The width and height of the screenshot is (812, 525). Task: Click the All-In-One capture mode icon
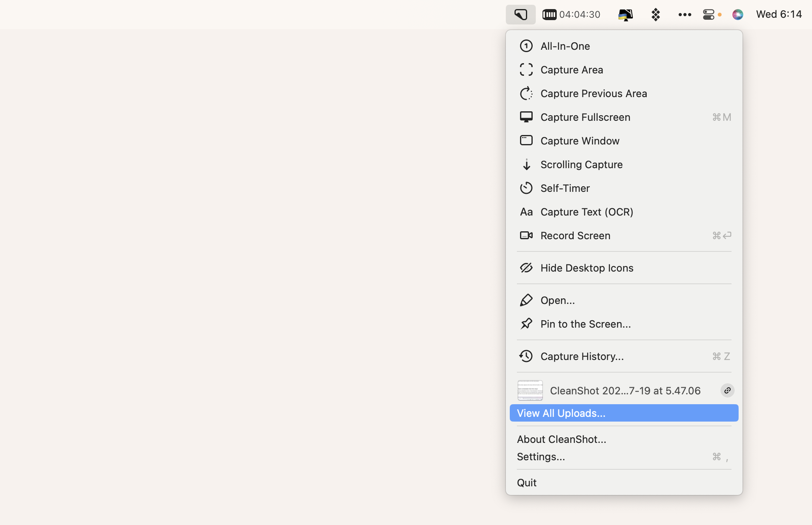click(525, 45)
